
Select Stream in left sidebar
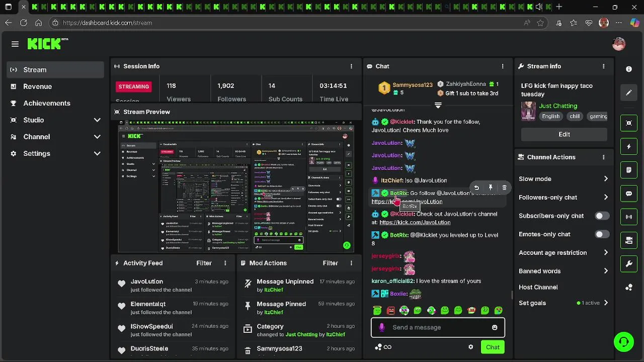tap(55, 70)
